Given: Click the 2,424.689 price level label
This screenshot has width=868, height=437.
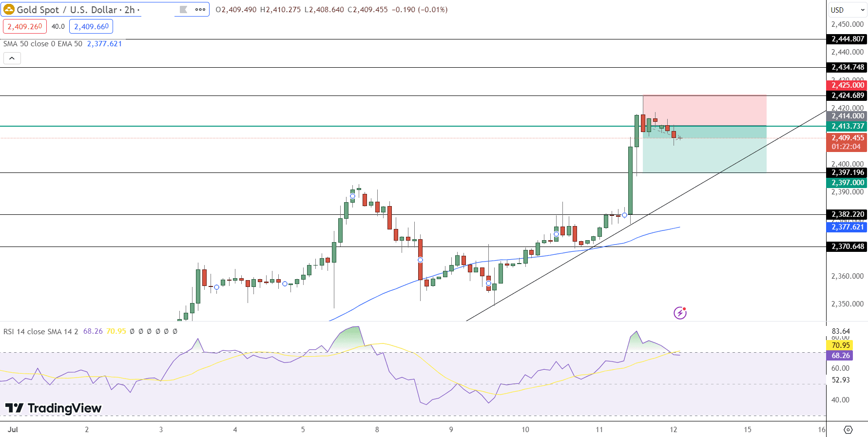Looking at the screenshot, I should coord(848,95).
